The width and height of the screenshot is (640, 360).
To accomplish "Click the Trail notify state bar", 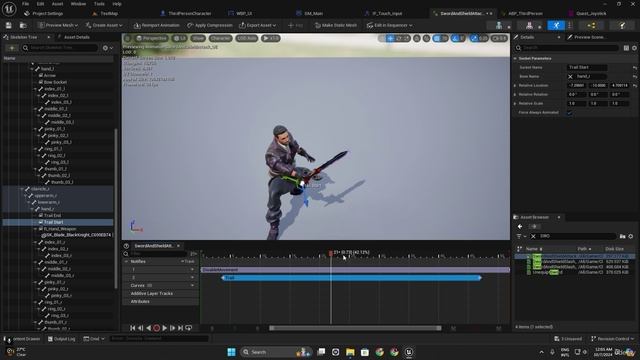I will [x=351, y=278].
